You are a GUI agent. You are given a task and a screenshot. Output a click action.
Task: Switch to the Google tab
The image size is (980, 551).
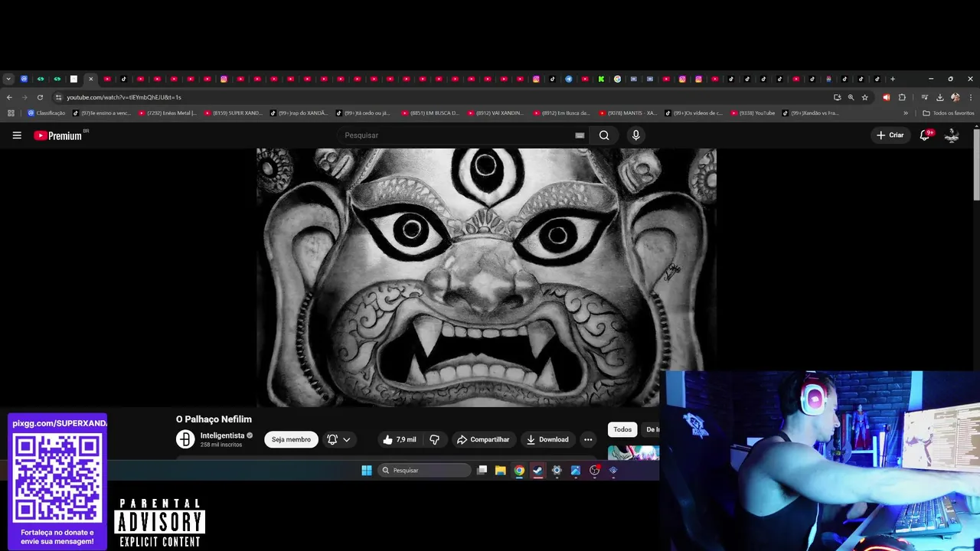pyautogui.click(x=617, y=79)
